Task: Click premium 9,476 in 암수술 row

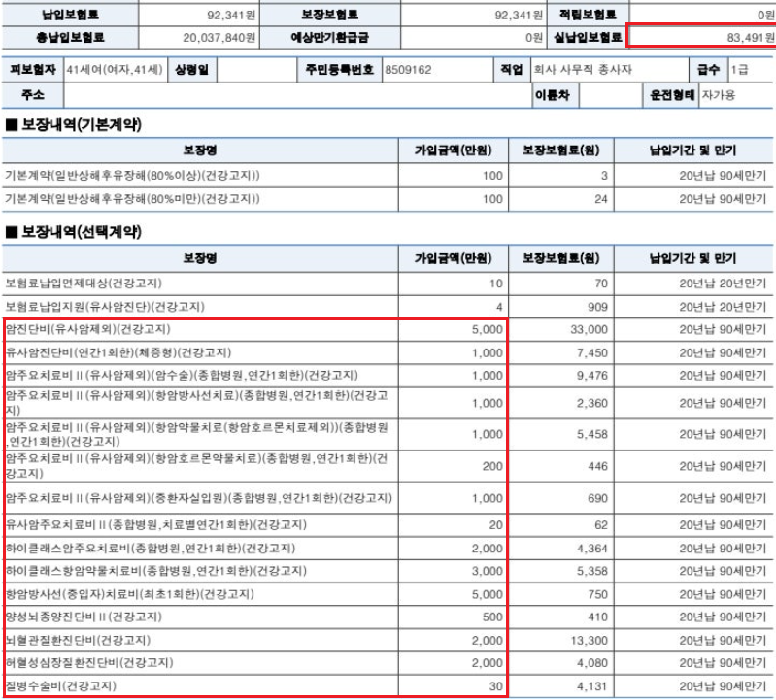Action: tap(591, 376)
